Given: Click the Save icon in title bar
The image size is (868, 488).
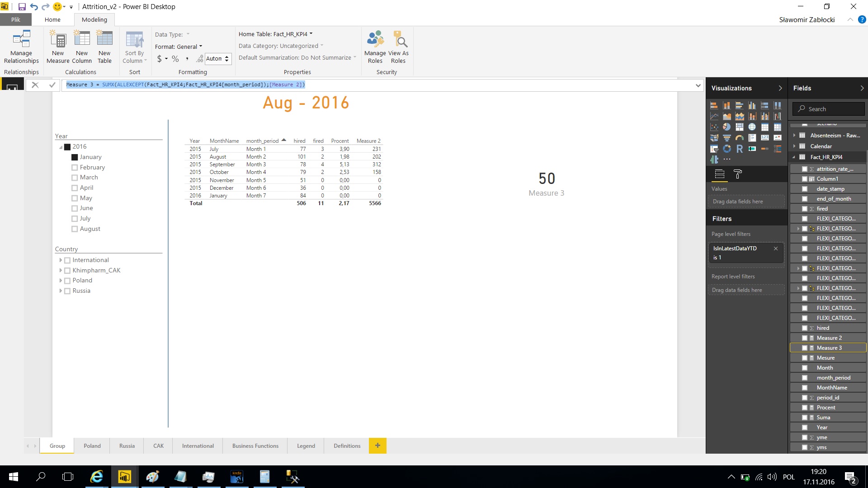Looking at the screenshot, I should coord(22,7).
